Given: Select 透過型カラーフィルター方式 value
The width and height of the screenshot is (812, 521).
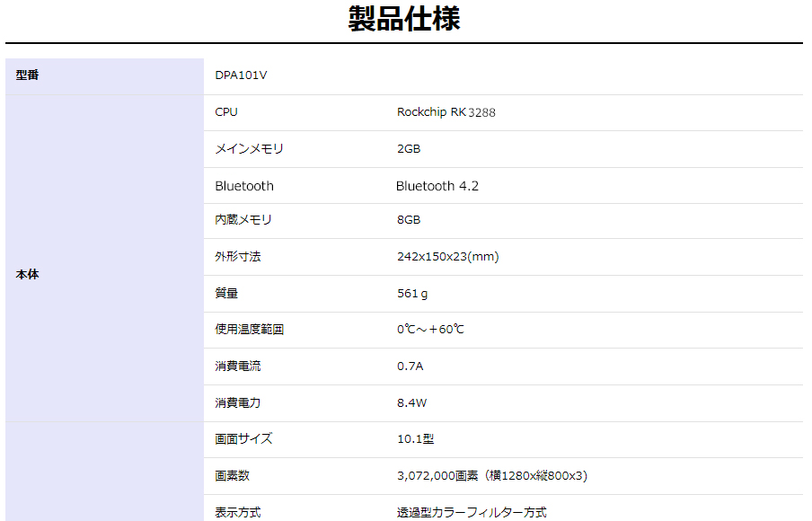Looking at the screenshot, I should pyautogui.click(x=472, y=512).
